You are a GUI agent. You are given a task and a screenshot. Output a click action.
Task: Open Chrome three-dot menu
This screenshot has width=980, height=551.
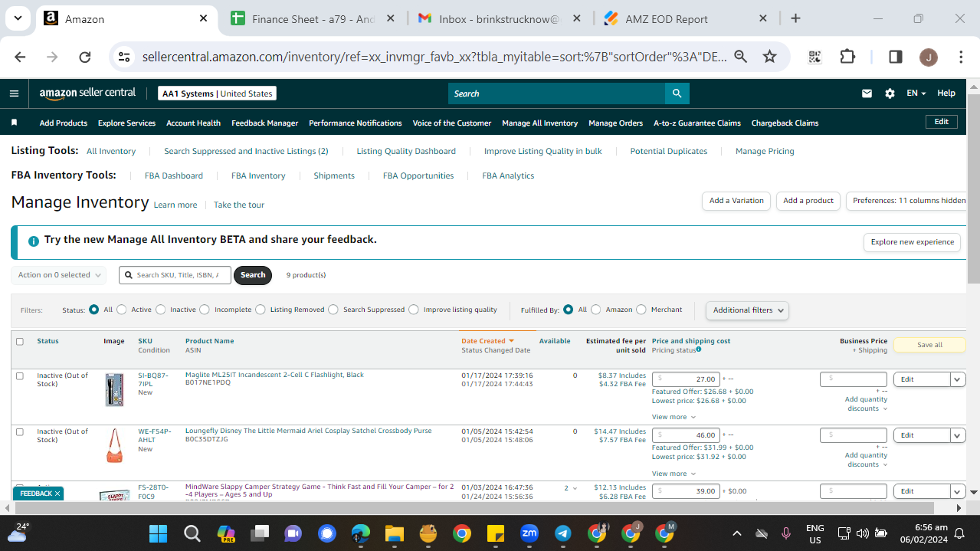961,57
